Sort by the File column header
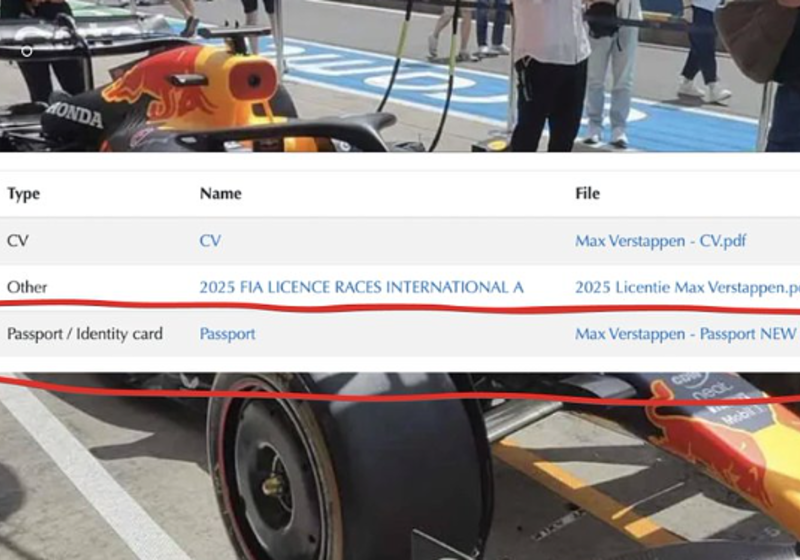Image resolution: width=800 pixels, height=560 pixels. (x=587, y=193)
